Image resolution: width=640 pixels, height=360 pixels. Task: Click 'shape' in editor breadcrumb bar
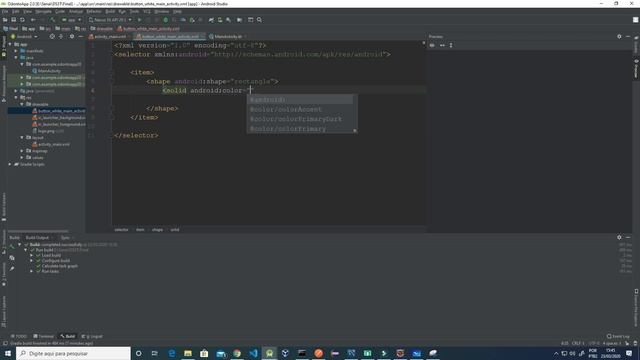tap(157, 230)
